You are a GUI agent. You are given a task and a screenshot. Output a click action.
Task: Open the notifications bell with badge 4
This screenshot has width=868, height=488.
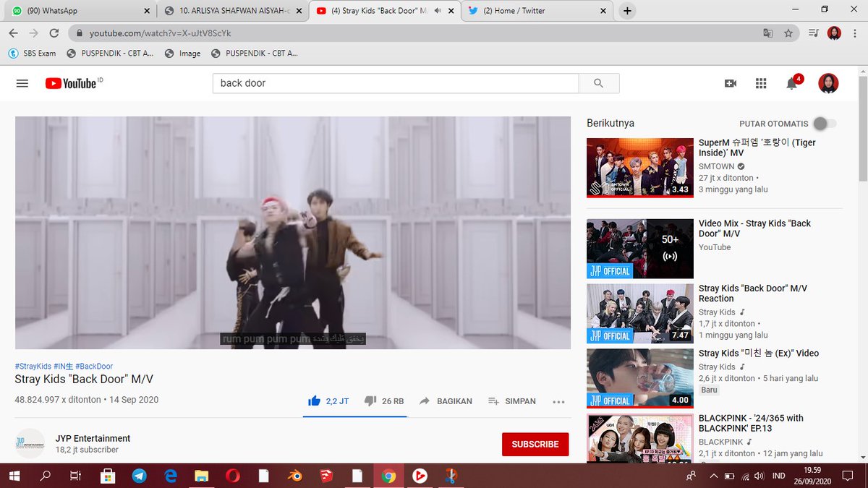click(x=793, y=82)
